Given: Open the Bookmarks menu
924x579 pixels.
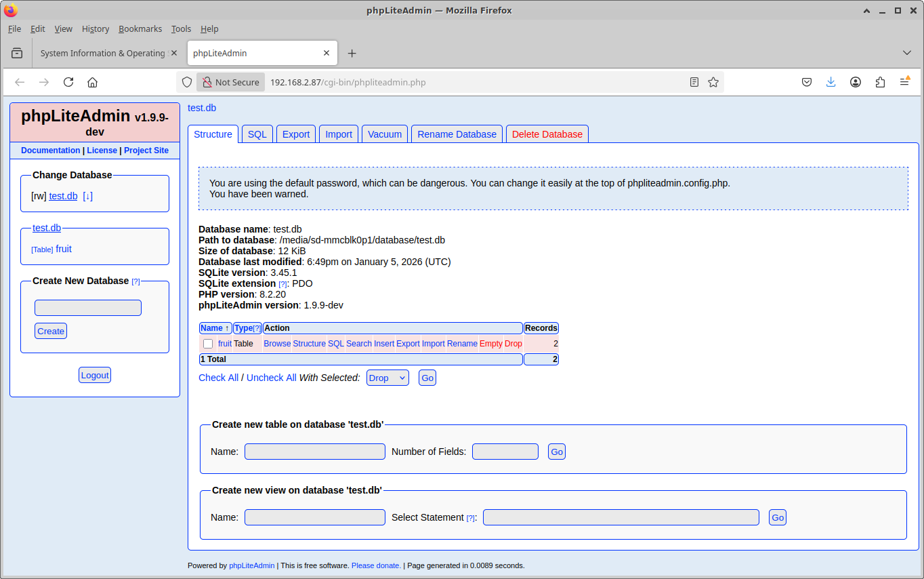Looking at the screenshot, I should (x=140, y=28).
